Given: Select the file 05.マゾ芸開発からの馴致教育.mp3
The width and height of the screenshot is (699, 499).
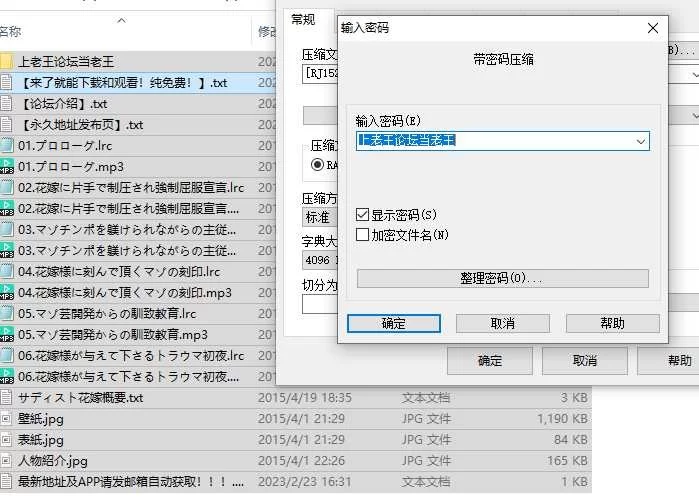Looking at the screenshot, I should coord(113,334).
